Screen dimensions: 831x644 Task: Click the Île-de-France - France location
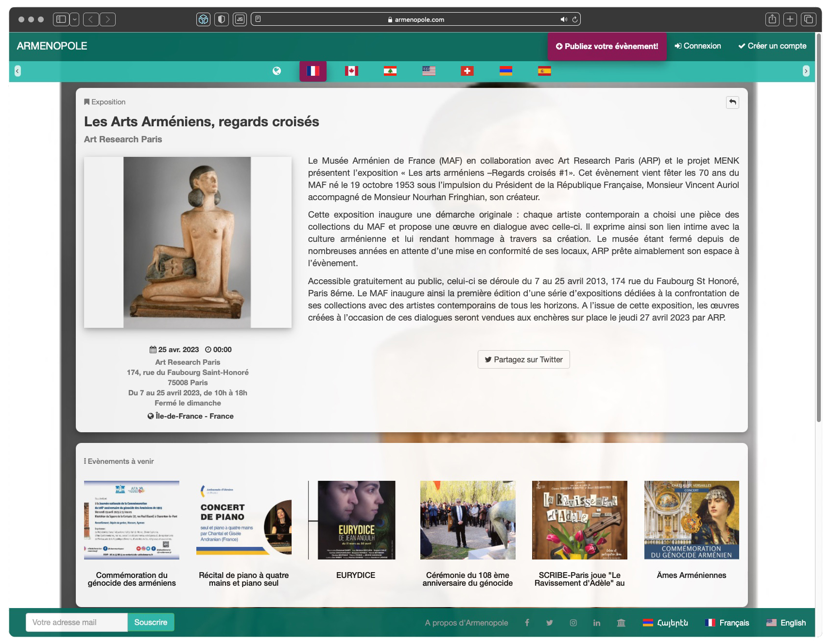coord(190,416)
